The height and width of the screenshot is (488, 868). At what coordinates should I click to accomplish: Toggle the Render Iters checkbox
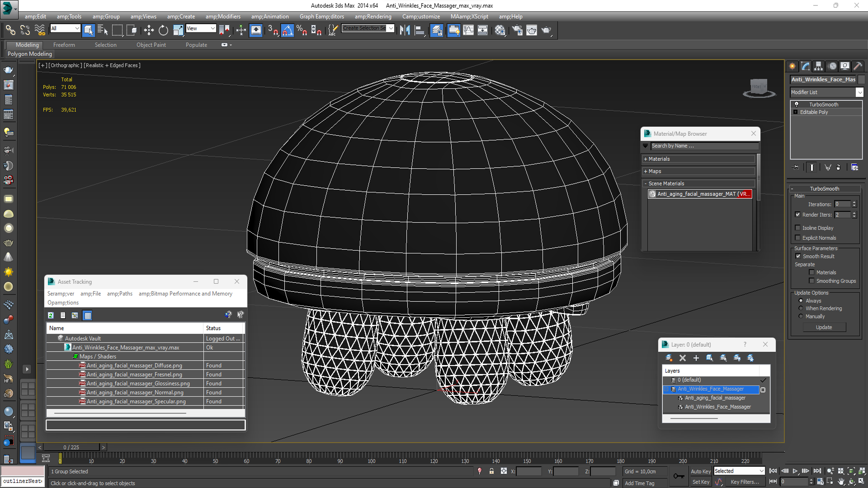pyautogui.click(x=797, y=215)
